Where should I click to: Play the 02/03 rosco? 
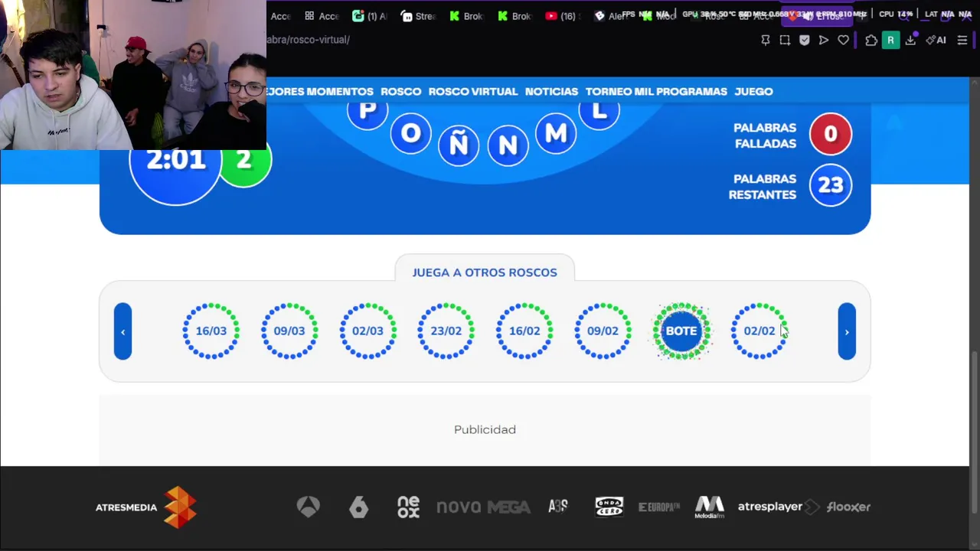coord(367,331)
